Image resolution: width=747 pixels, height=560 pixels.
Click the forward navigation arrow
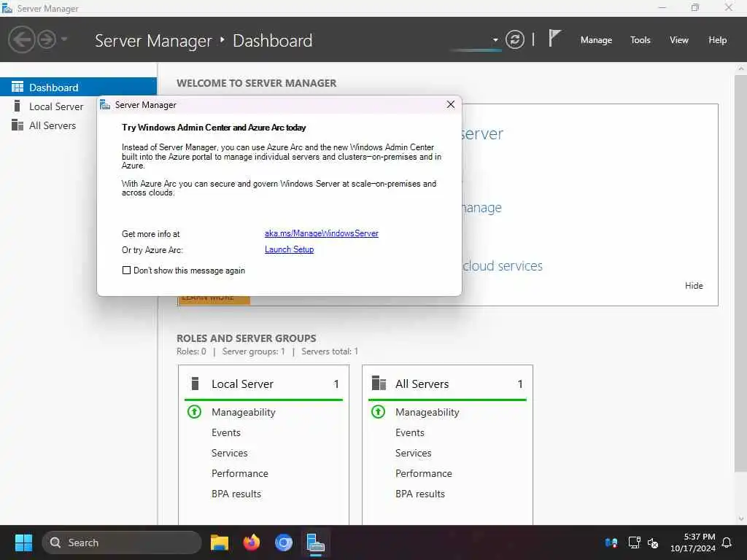(x=47, y=39)
